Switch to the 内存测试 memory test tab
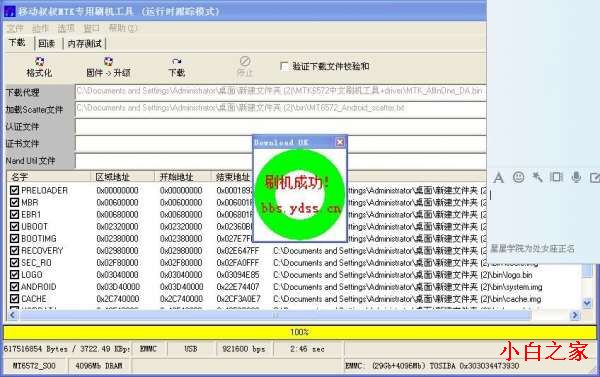The image size is (600, 377). [x=85, y=44]
